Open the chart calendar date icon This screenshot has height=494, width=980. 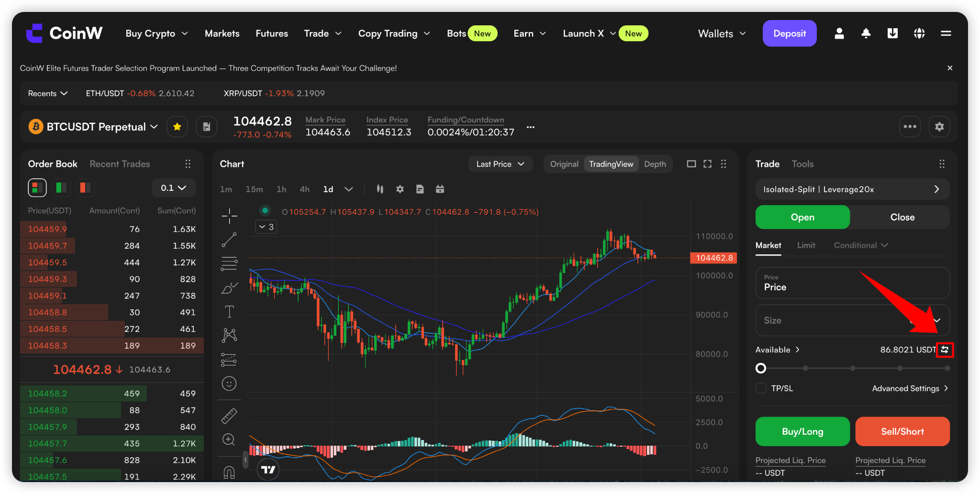pyautogui.click(x=440, y=189)
